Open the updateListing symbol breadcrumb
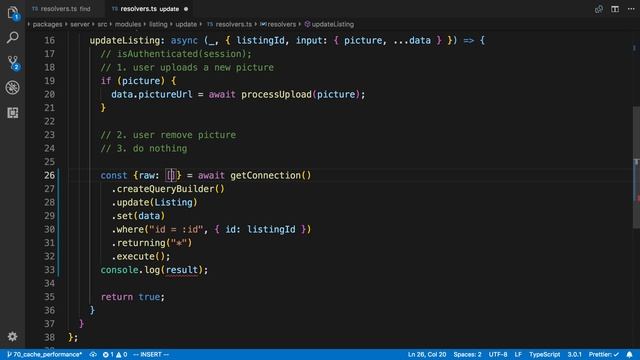This screenshot has width=640, height=360. tap(329, 24)
